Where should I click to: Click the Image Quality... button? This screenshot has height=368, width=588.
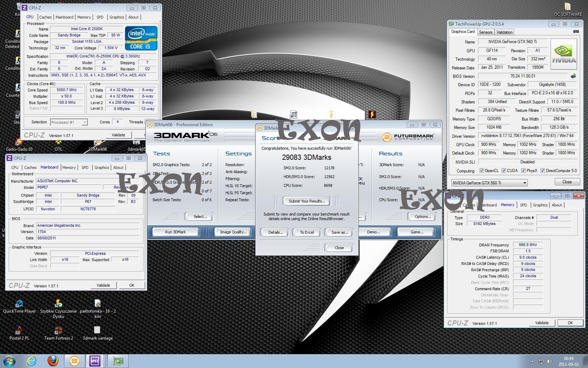233,232
